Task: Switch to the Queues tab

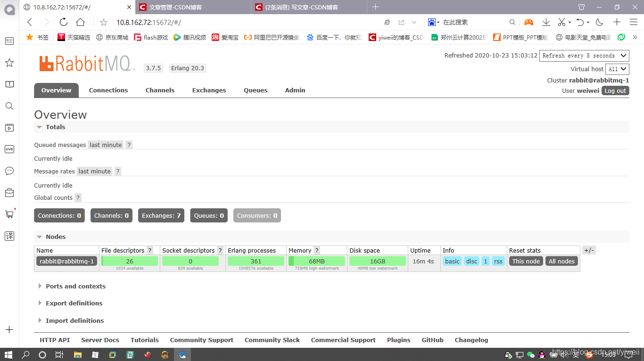Action: pos(256,90)
